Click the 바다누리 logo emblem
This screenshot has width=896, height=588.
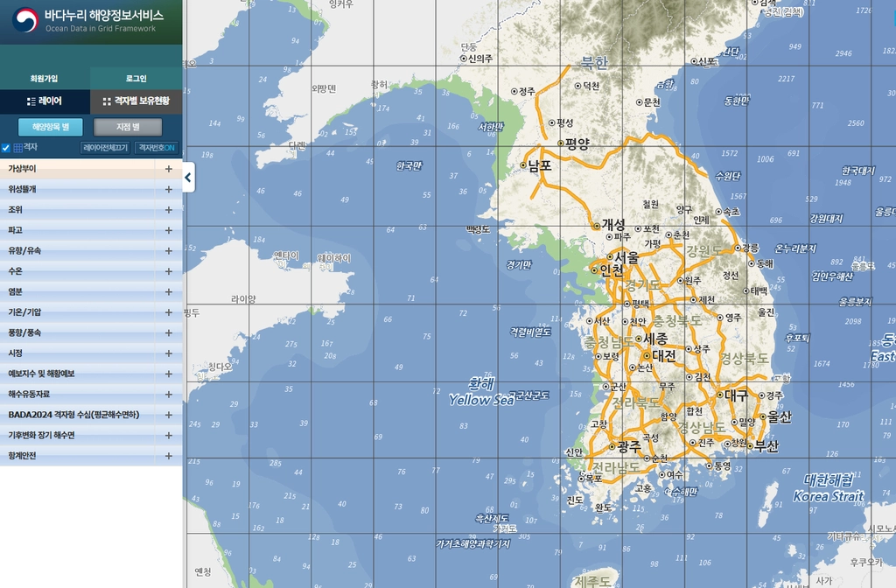(x=25, y=20)
